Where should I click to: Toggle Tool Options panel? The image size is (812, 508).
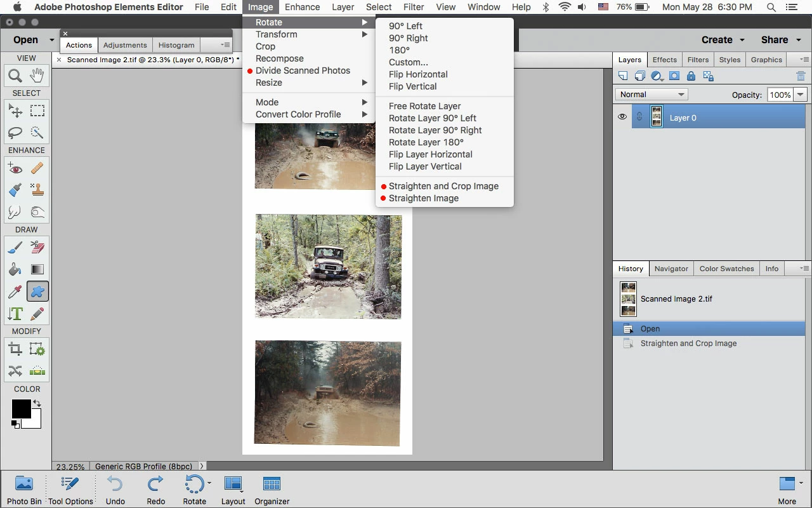[70, 490]
